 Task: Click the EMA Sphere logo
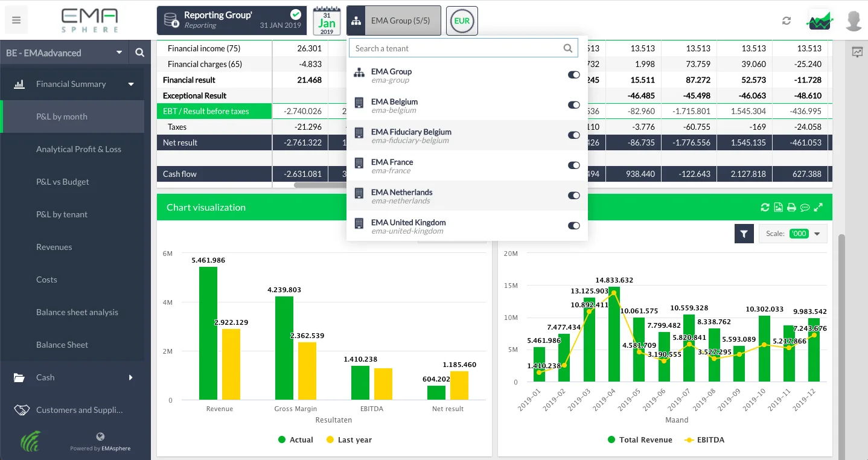click(90, 21)
